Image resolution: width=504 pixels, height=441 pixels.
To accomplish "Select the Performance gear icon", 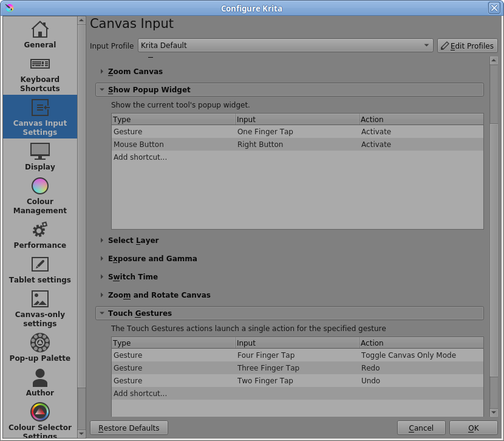I will (40, 230).
